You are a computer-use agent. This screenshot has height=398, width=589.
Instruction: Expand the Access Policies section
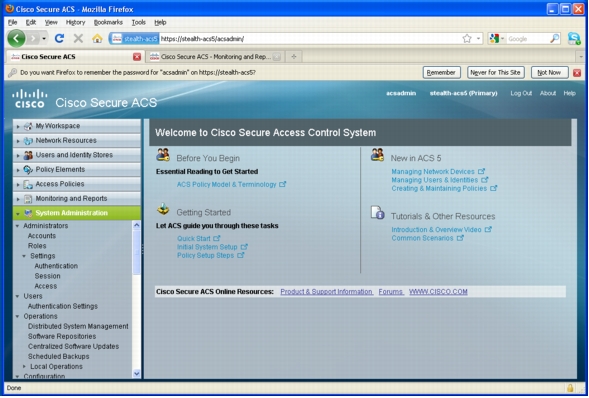point(18,185)
